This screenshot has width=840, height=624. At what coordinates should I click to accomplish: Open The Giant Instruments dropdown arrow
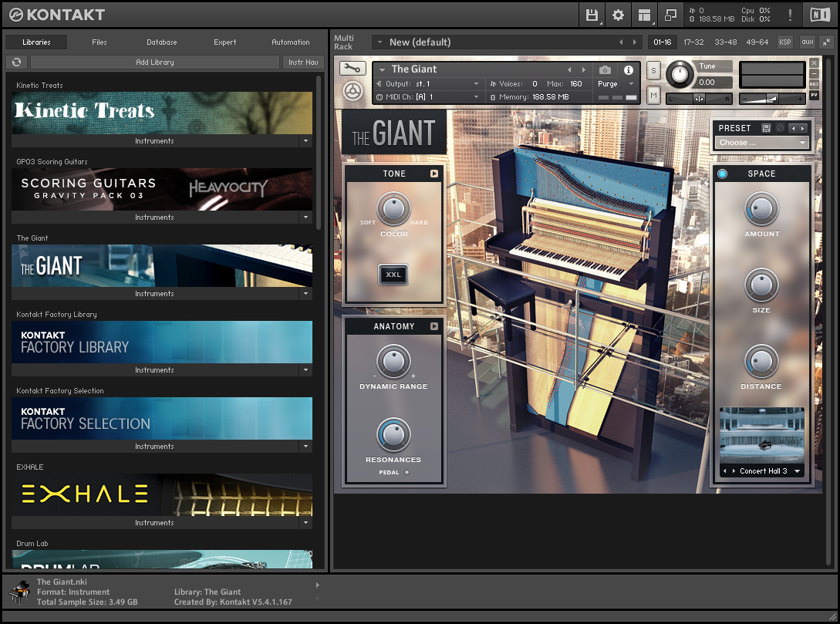[x=306, y=294]
